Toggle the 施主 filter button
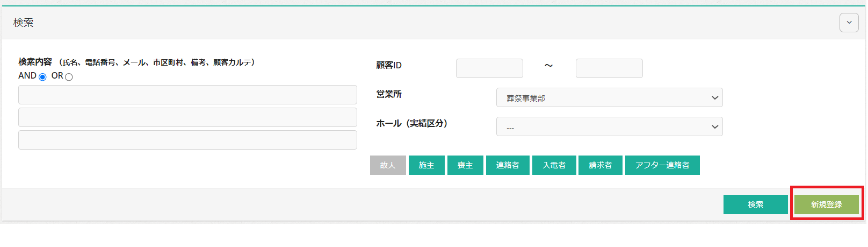The width and height of the screenshot is (868, 247). point(426,165)
